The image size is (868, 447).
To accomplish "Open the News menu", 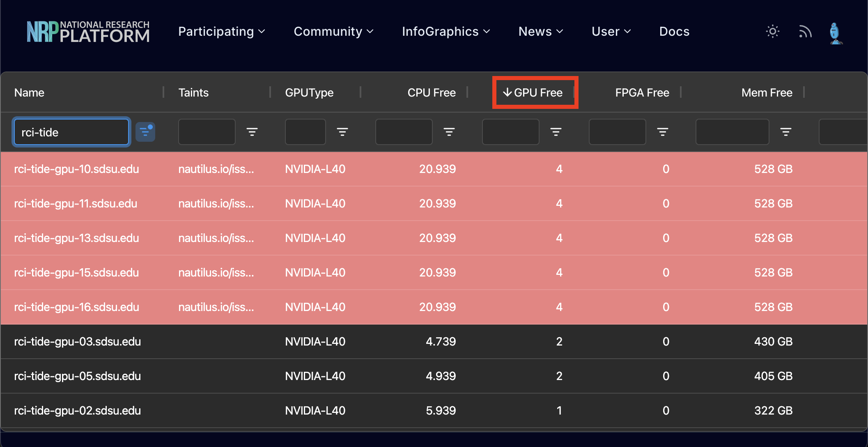I will 540,31.
